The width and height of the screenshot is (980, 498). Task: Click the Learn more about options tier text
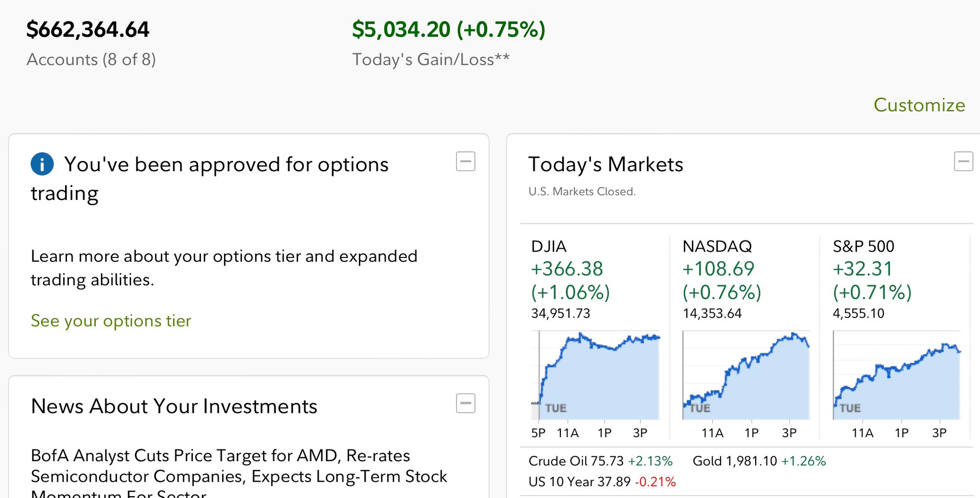(x=224, y=268)
